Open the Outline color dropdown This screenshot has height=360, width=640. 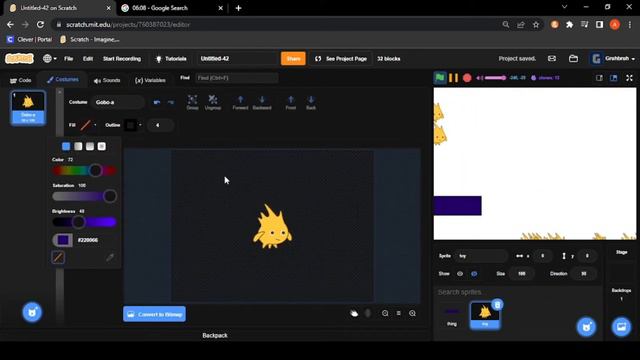[x=133, y=125]
